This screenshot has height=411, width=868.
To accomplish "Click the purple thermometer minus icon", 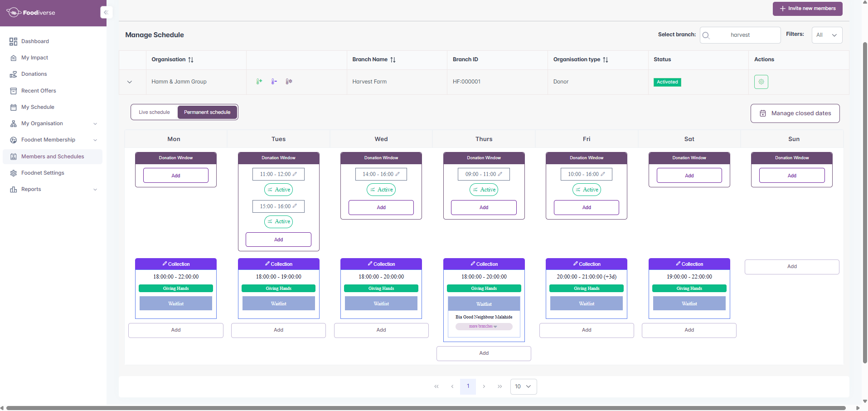I will tap(274, 82).
